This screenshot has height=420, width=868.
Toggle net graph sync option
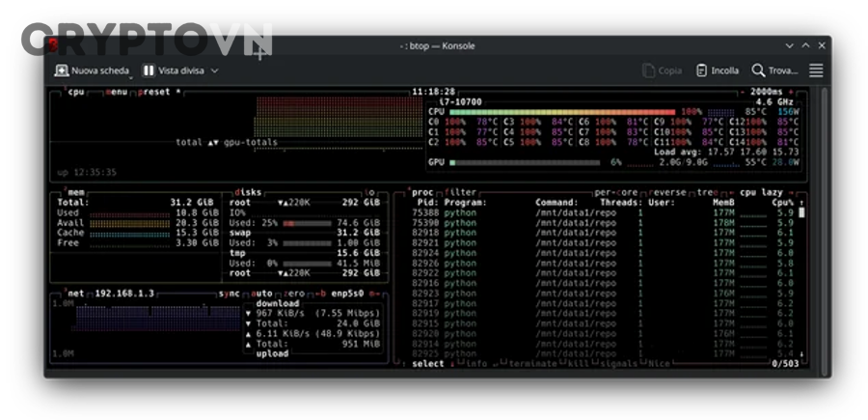tap(230, 294)
